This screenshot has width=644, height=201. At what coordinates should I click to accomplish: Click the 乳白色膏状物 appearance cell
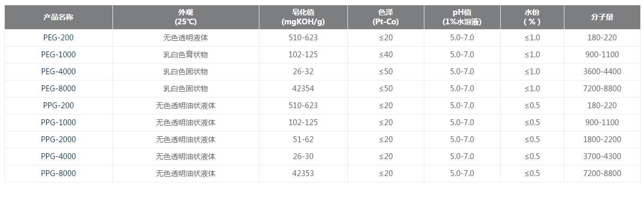tap(186, 55)
